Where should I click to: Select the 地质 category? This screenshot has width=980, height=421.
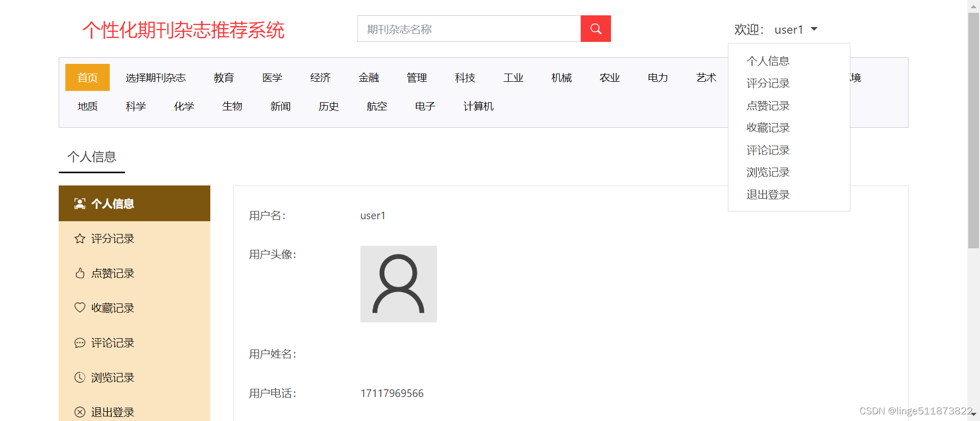tap(87, 106)
